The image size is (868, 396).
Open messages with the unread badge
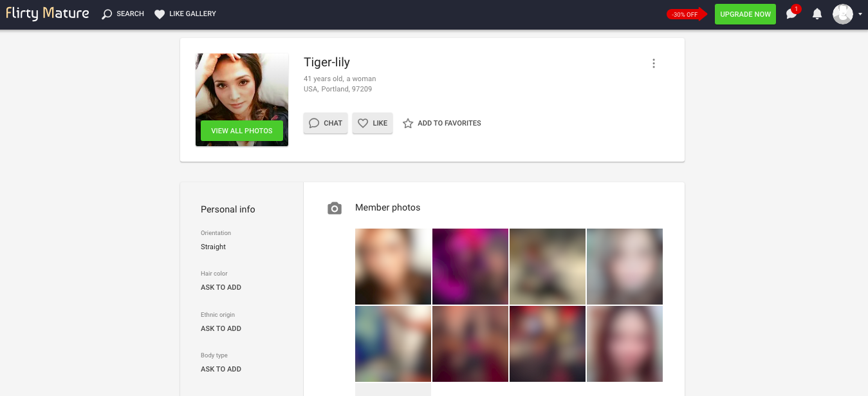click(x=791, y=14)
